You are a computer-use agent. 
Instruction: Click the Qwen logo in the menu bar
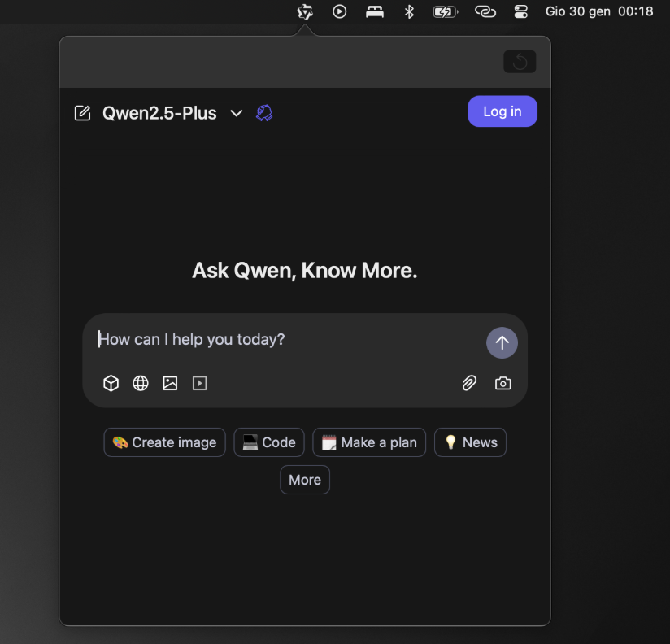tap(305, 11)
